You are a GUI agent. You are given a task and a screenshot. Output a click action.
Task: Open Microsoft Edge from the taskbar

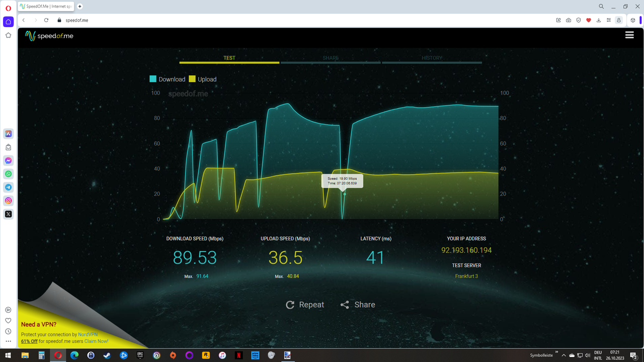[x=74, y=355]
